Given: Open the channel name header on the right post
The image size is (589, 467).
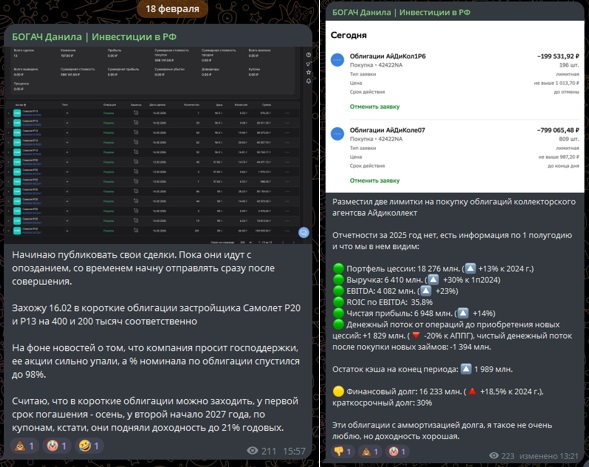Looking at the screenshot, I should coord(401,12).
